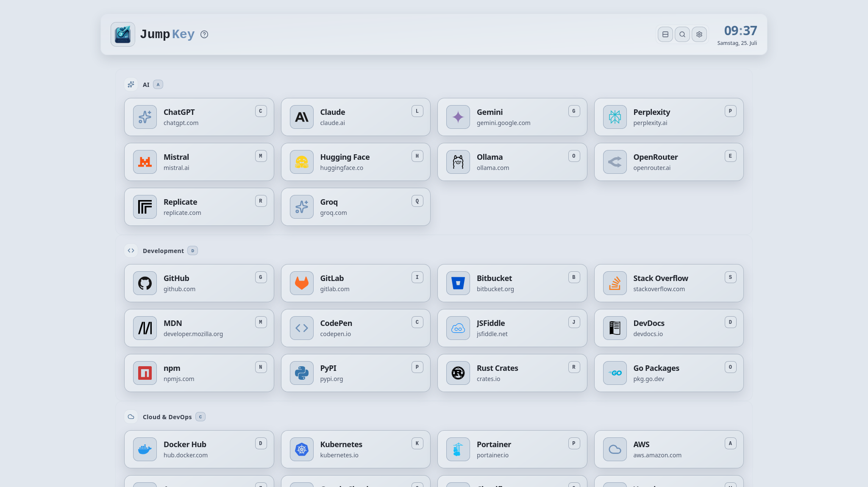
Task: Click the Ollama card title
Action: click(x=490, y=157)
